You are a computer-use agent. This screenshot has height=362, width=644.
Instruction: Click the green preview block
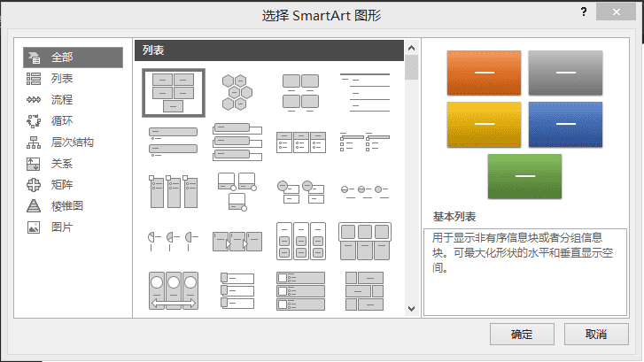pyautogui.click(x=524, y=176)
